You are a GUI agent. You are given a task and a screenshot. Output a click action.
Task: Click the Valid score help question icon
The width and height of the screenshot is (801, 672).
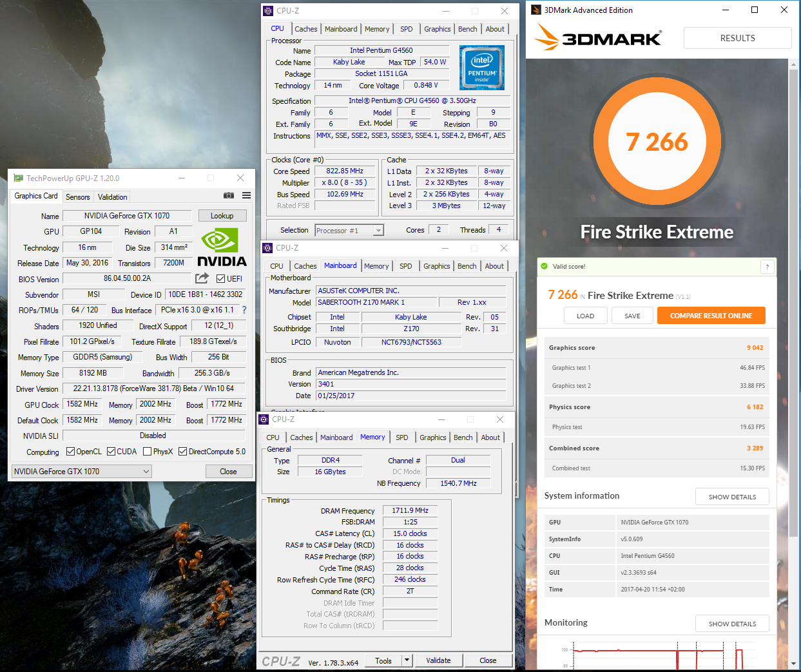pyautogui.click(x=767, y=266)
